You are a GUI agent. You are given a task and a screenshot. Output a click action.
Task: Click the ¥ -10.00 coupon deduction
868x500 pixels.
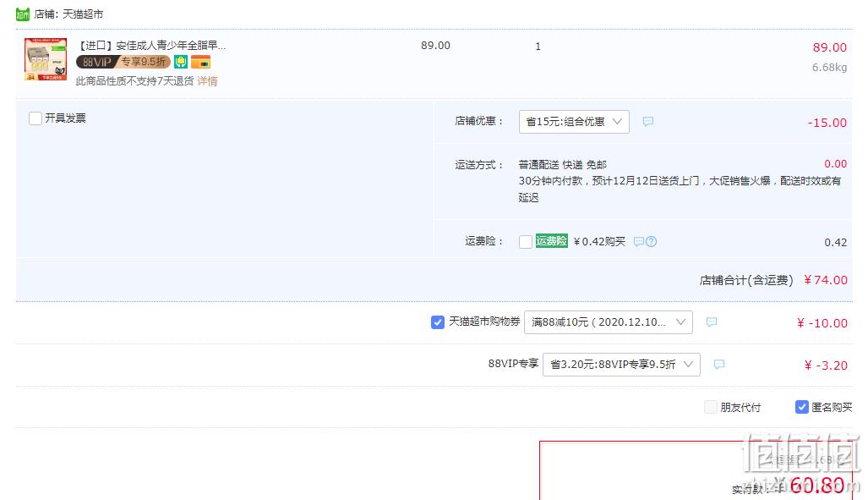822,323
